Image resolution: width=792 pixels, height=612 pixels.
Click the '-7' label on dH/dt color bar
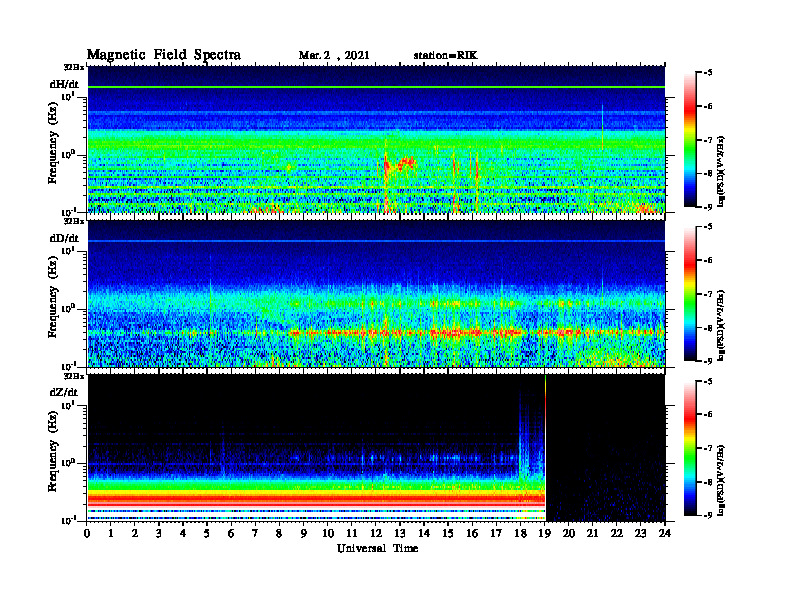point(707,140)
